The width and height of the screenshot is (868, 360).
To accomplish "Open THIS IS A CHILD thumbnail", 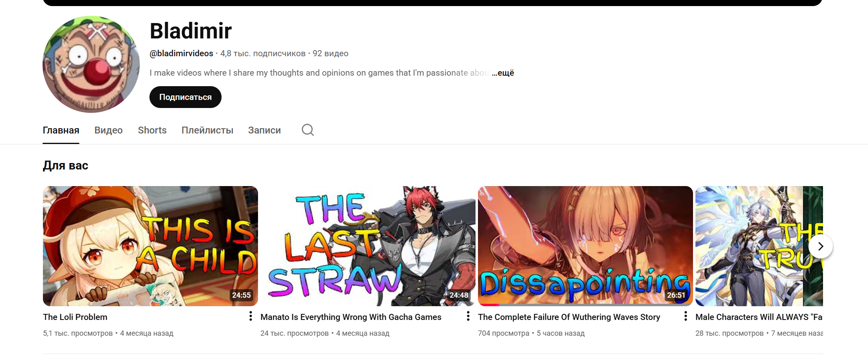I will coord(150,246).
